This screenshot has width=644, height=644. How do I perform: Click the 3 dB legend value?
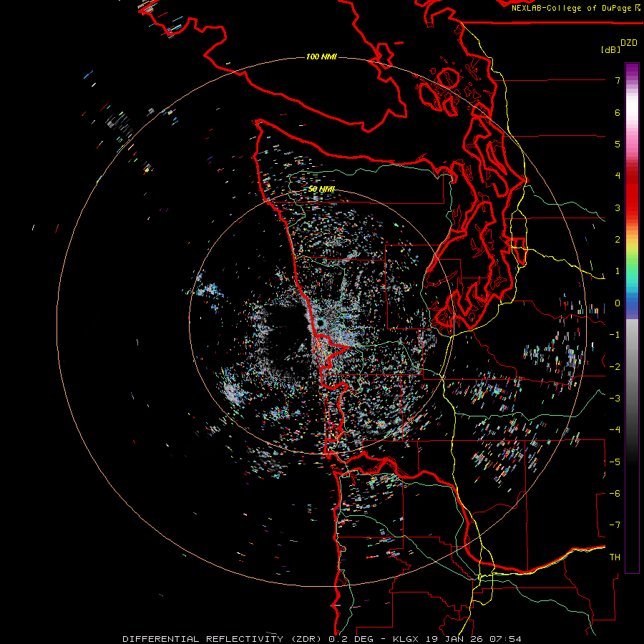(618, 208)
